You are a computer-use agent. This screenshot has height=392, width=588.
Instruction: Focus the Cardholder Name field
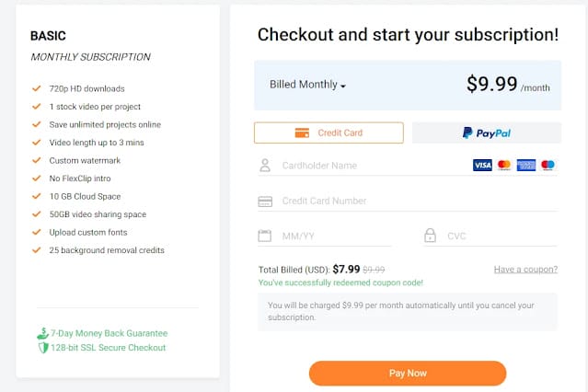(368, 167)
